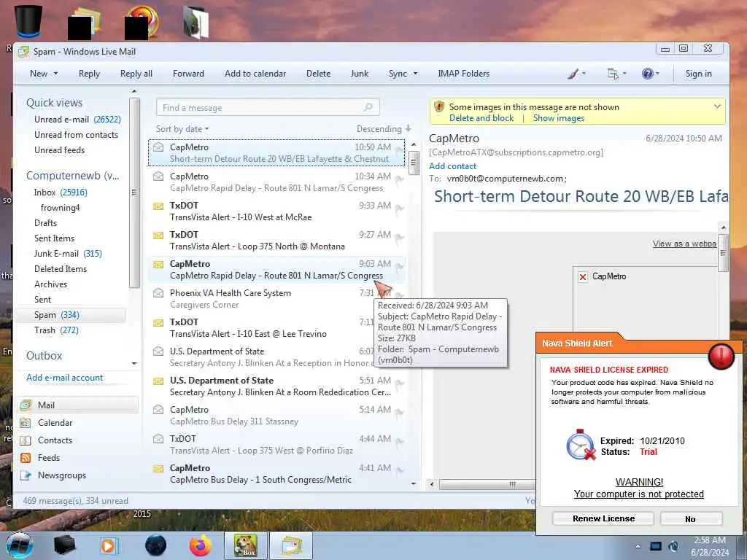The image size is (747, 560).
Task: Open the Inbox folder
Action: [x=61, y=192]
